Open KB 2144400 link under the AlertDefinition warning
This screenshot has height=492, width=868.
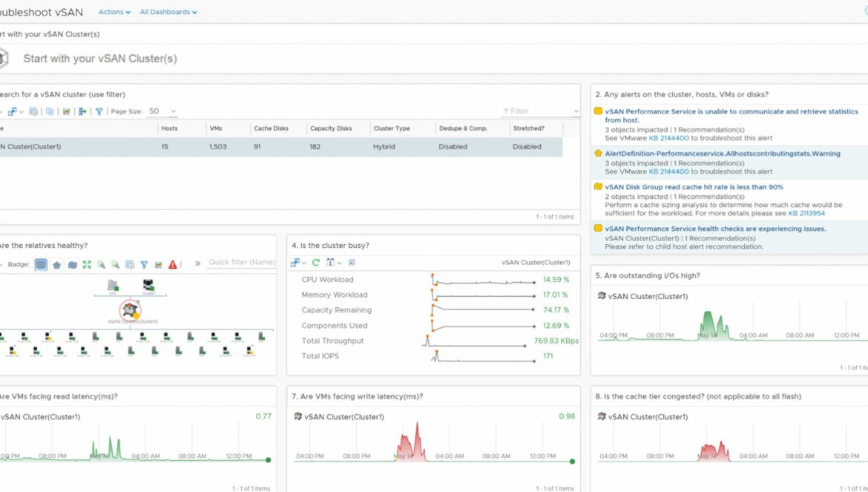coord(668,171)
